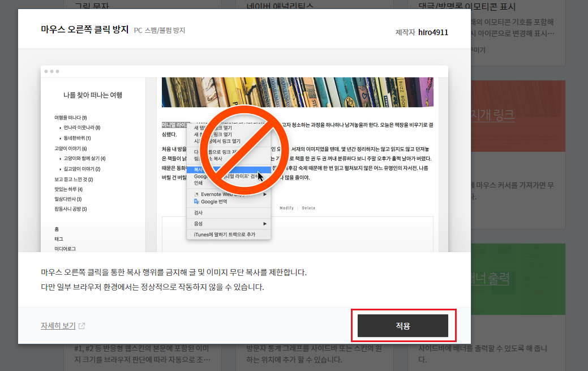The height and width of the screenshot is (371, 588).
Task: Select the orange 무지개 링크 plugin card behind dialog
Action: pos(518,116)
